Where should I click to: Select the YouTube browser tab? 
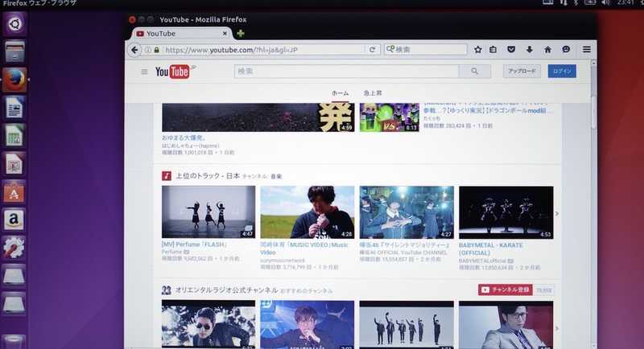183,34
